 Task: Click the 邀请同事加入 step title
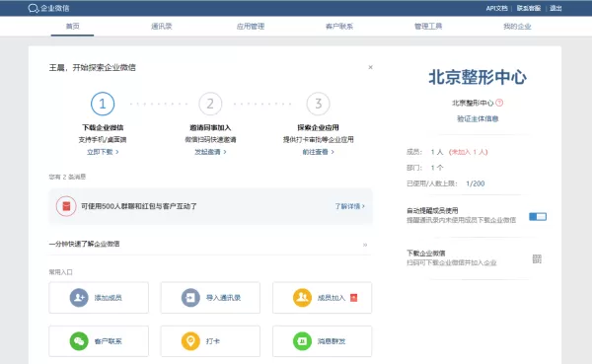coord(210,127)
